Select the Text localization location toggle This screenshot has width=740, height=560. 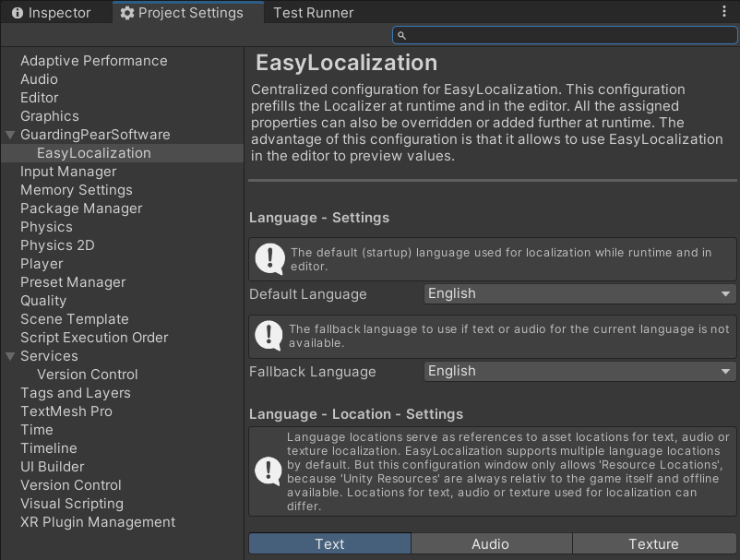[328, 543]
